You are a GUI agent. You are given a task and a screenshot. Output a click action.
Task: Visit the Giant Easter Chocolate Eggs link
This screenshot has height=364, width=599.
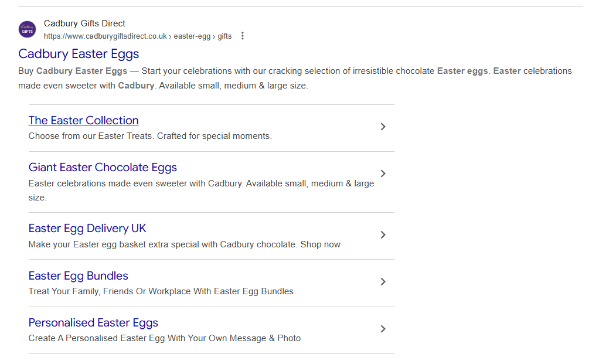(x=103, y=167)
